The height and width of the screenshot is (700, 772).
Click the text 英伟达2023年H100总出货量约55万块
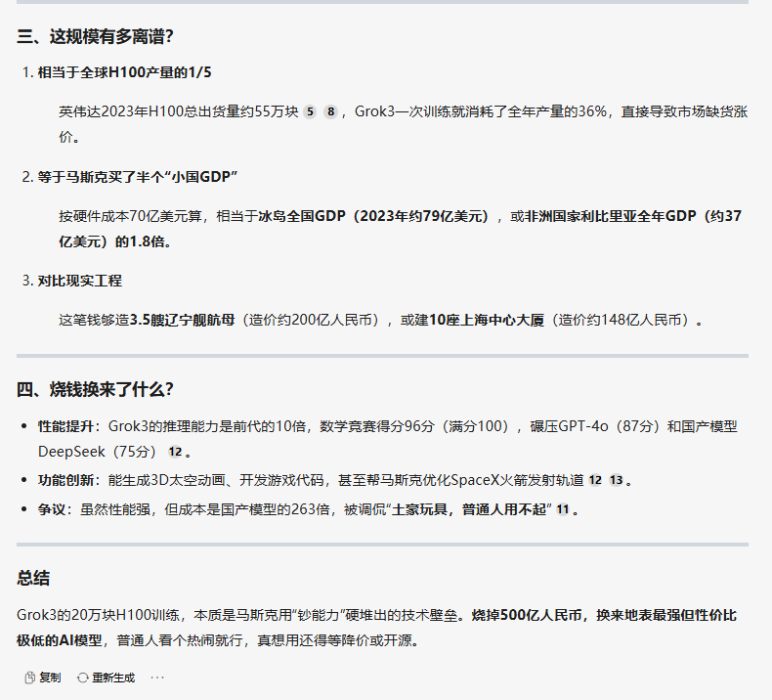click(179, 111)
